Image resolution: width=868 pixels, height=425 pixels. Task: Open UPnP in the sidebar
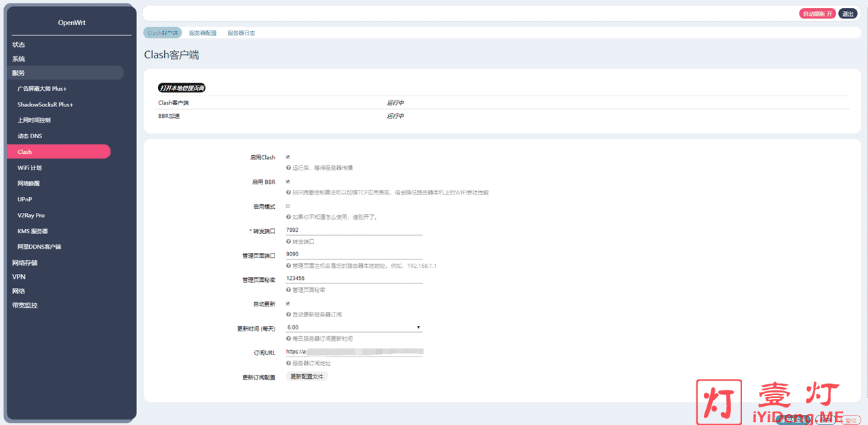(x=25, y=199)
